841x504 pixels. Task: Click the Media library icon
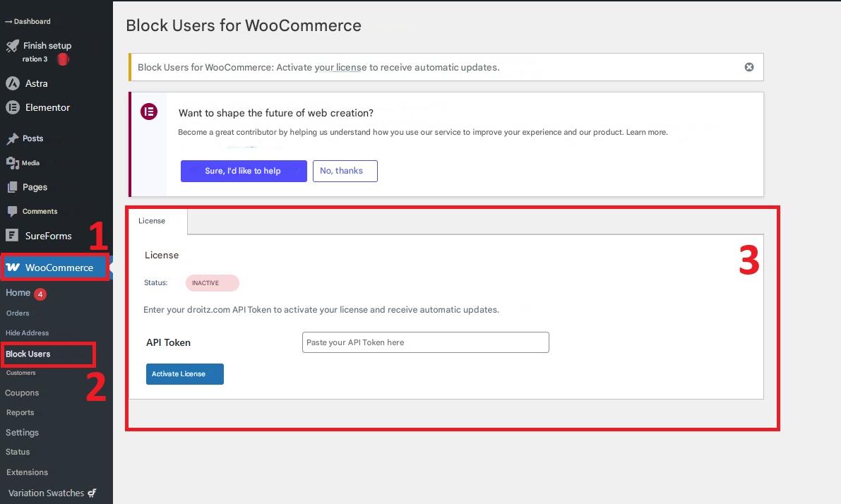pyautogui.click(x=12, y=163)
